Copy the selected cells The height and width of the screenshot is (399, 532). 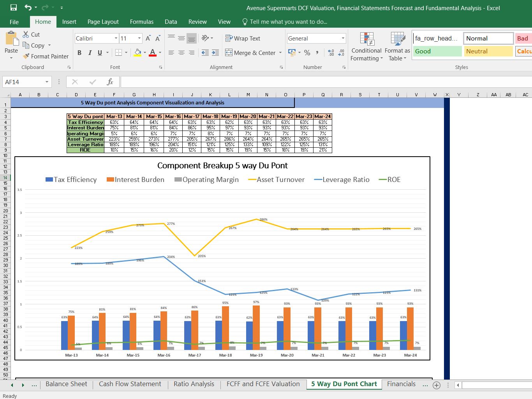(26, 45)
